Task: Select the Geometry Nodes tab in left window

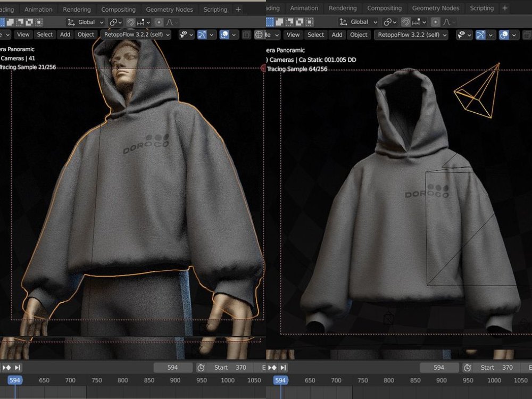Action: click(169, 10)
